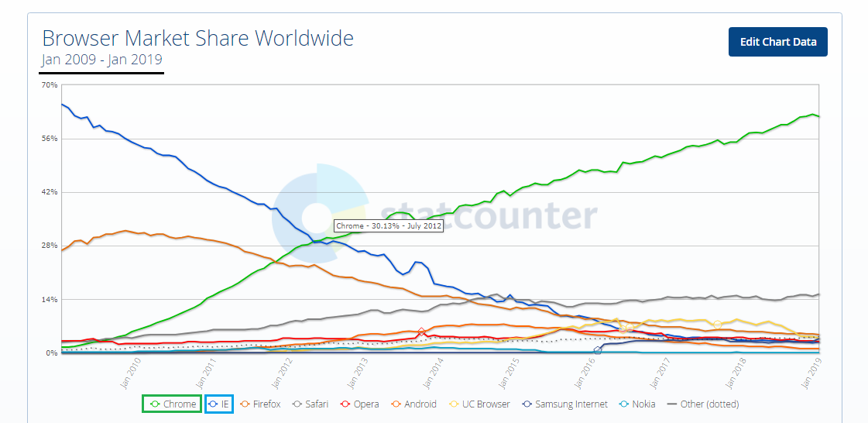Click the Edit Chart Data button
Viewport: 868px width, 423px height.
point(777,42)
